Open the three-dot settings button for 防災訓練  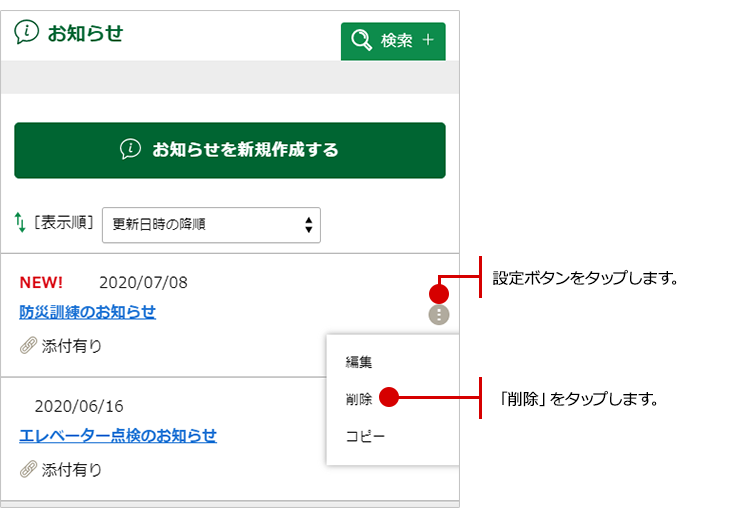coord(438,315)
